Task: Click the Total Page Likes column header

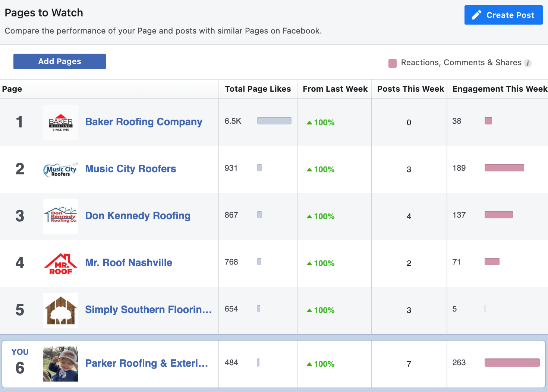Action: tap(258, 89)
